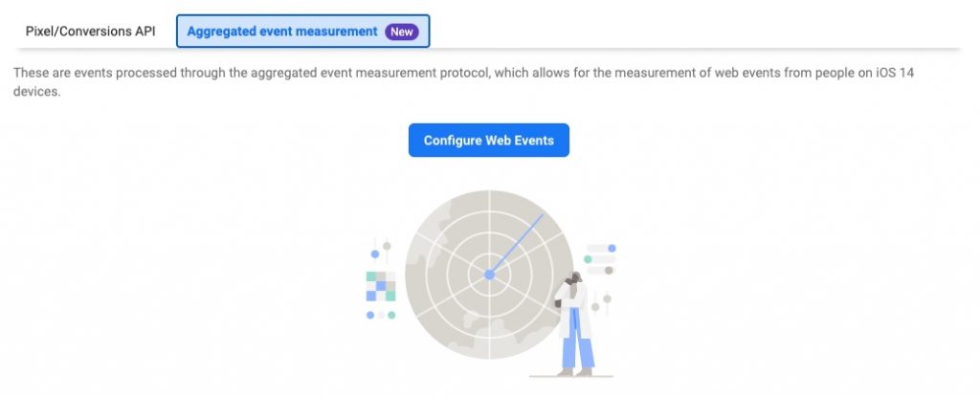
Task: Click the illustrated toggle with blue knob
Action: tap(601, 248)
